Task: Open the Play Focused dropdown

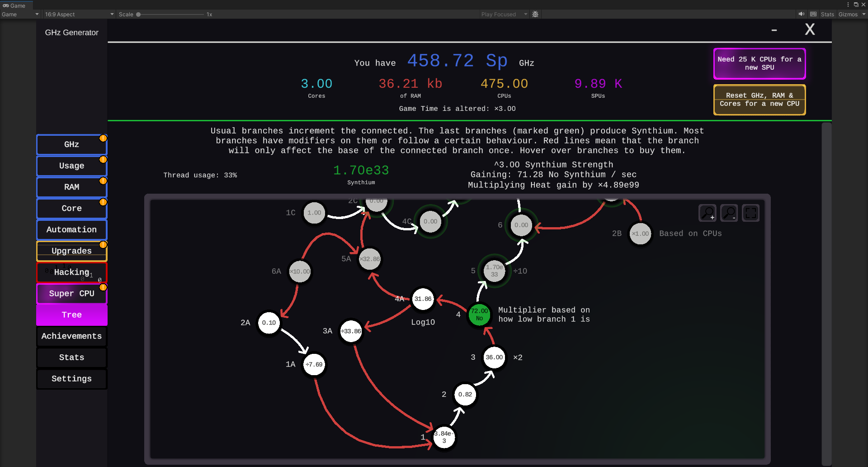Action: (504, 14)
